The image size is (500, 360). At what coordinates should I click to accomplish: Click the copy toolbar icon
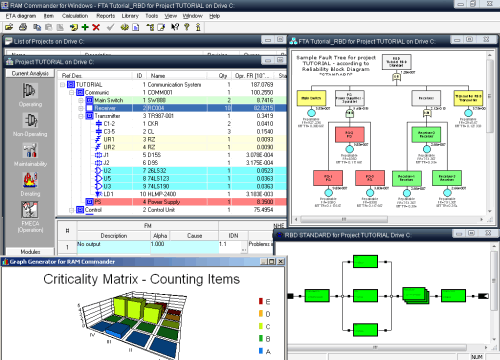click(x=37, y=27)
